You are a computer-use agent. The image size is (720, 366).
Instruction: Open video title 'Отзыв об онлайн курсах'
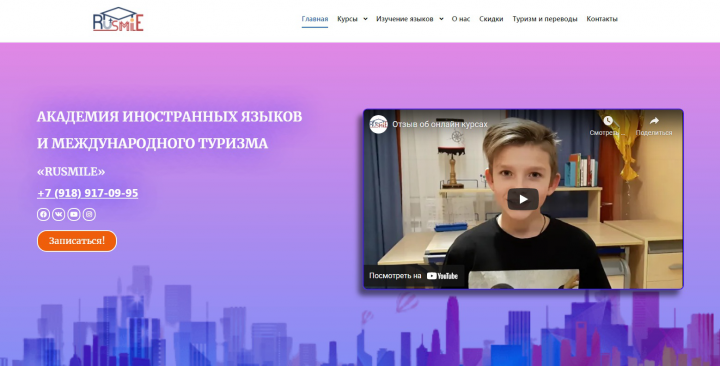[439, 124]
